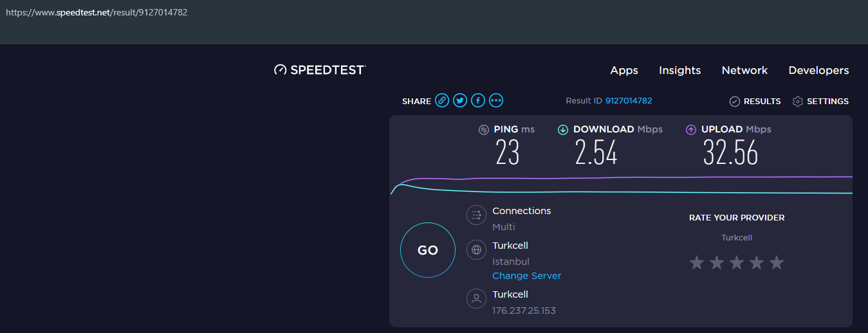Viewport: 868px width, 333px height.
Task: Open the Settings gear icon
Action: tap(798, 102)
